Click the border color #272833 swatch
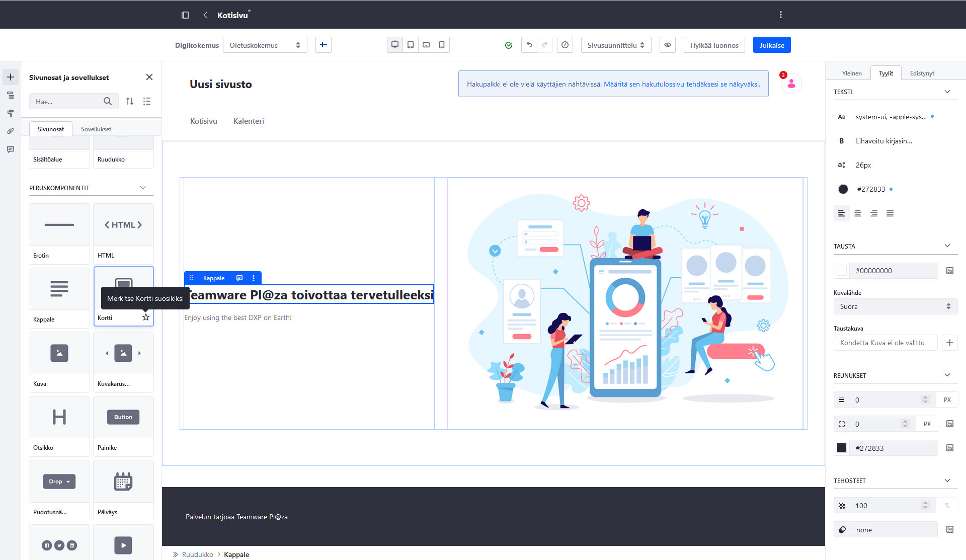 842,448
